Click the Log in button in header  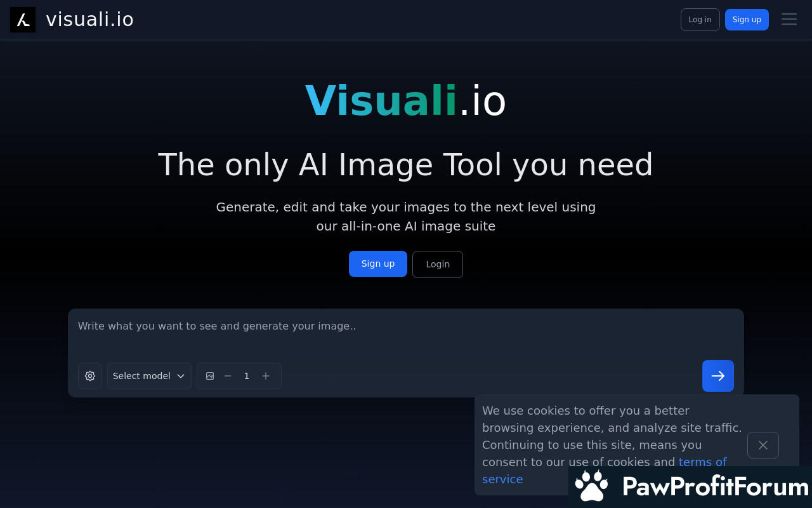700,20
